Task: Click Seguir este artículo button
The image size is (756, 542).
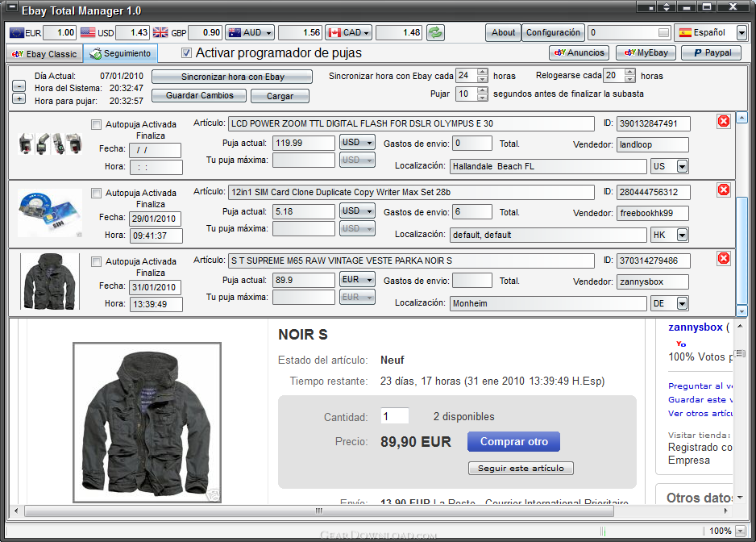Action: pos(521,468)
